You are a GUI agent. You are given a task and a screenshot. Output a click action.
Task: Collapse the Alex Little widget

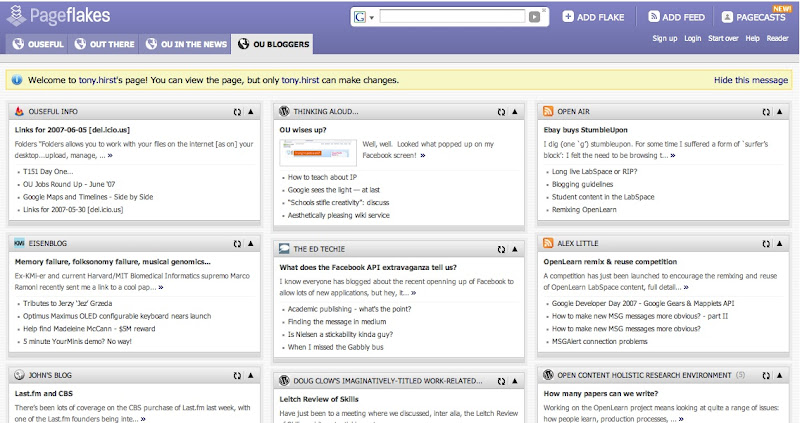pos(780,242)
